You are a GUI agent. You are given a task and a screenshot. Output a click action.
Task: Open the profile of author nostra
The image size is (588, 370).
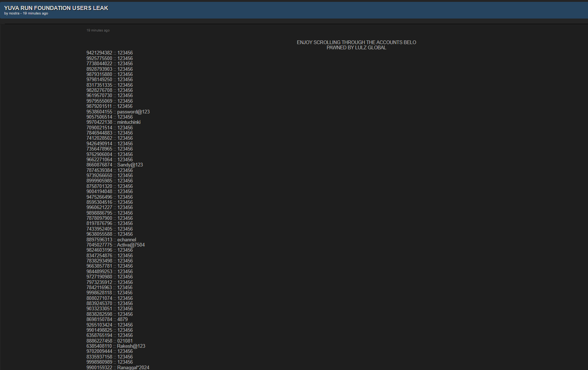(x=14, y=13)
